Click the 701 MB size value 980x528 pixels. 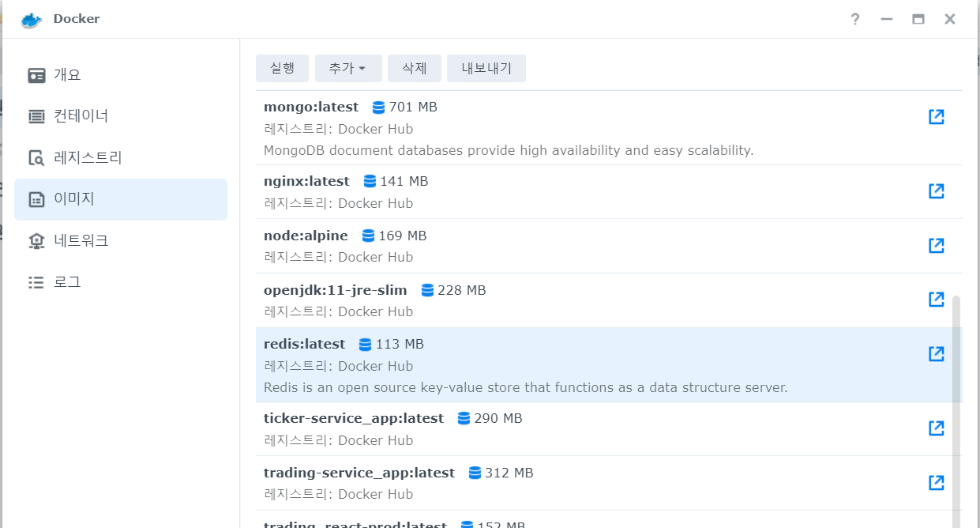point(413,107)
